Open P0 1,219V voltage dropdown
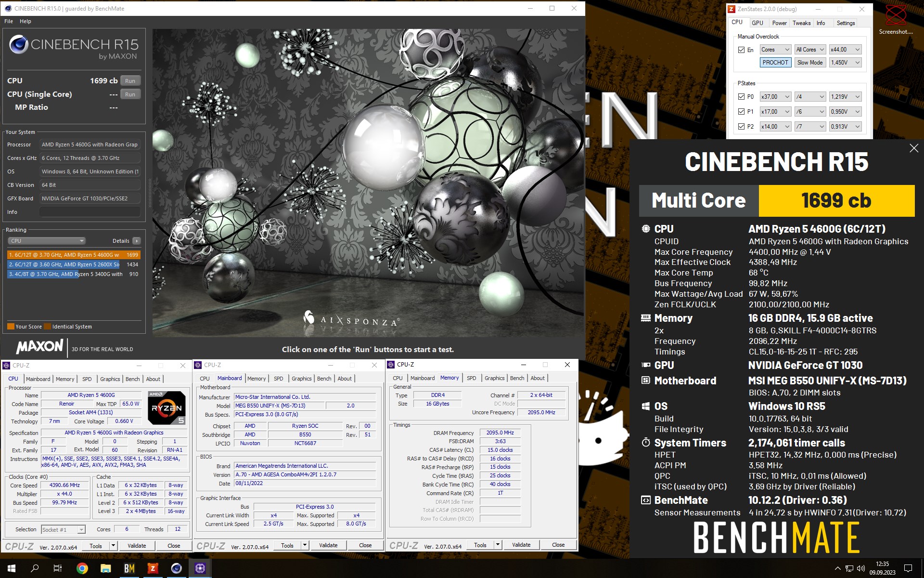This screenshot has height=578, width=924. (845, 97)
